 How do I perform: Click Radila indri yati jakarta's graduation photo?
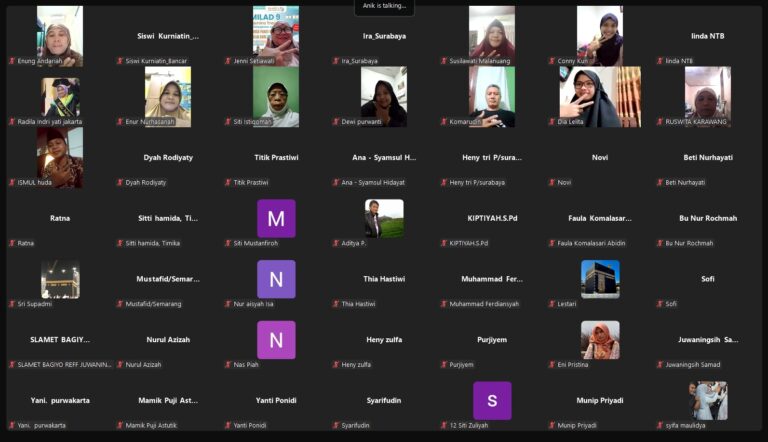(x=60, y=97)
